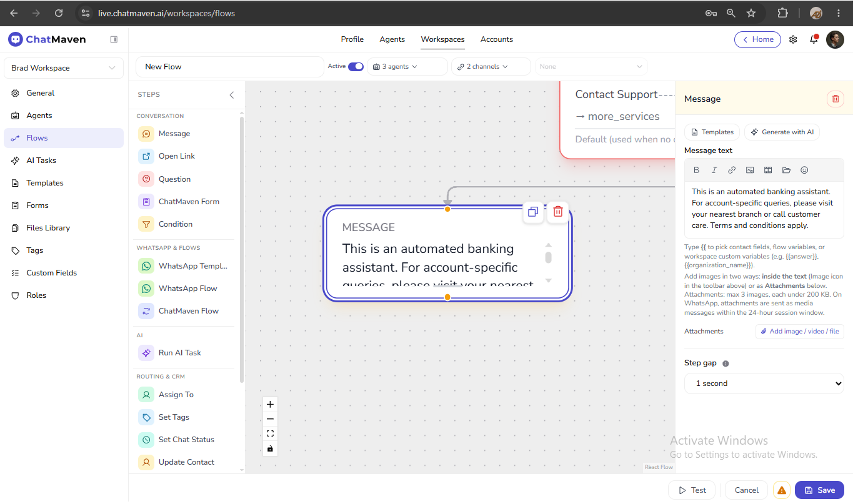Open the Step gap 1 second dropdown
The width and height of the screenshot is (853, 504).
point(764,383)
